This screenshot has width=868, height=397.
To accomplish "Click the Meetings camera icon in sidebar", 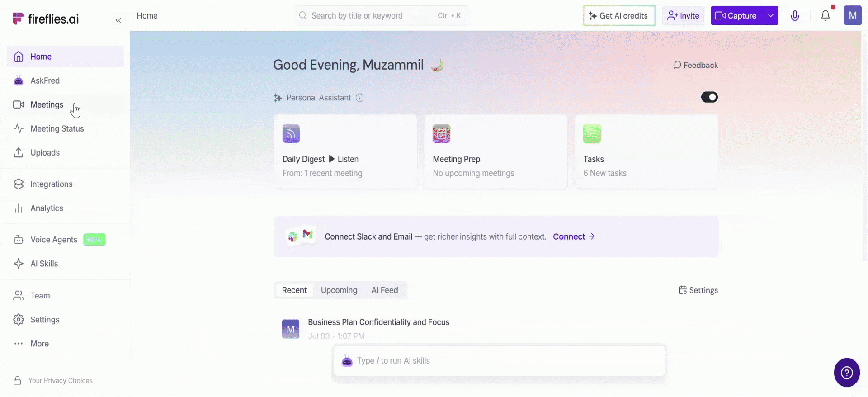I will (19, 104).
